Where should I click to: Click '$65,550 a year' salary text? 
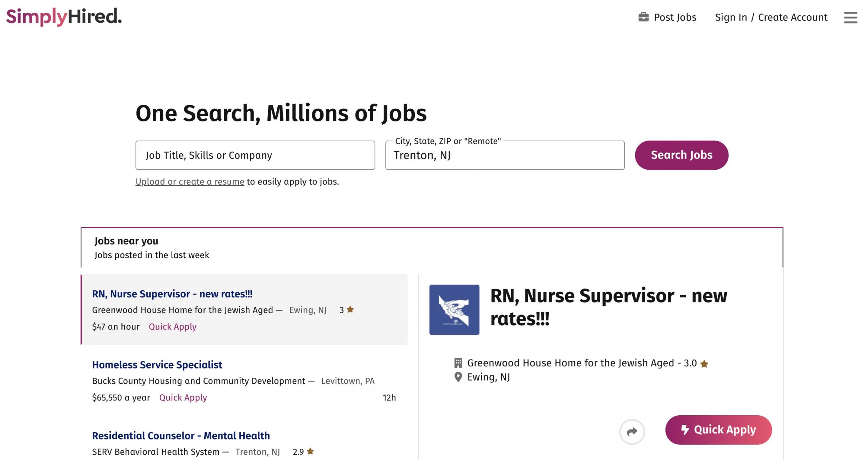point(121,398)
